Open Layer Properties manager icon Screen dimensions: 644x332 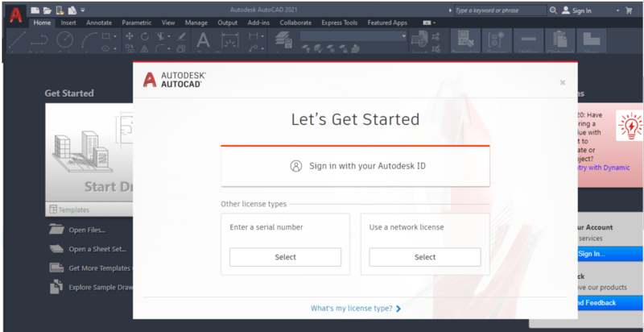(283, 40)
